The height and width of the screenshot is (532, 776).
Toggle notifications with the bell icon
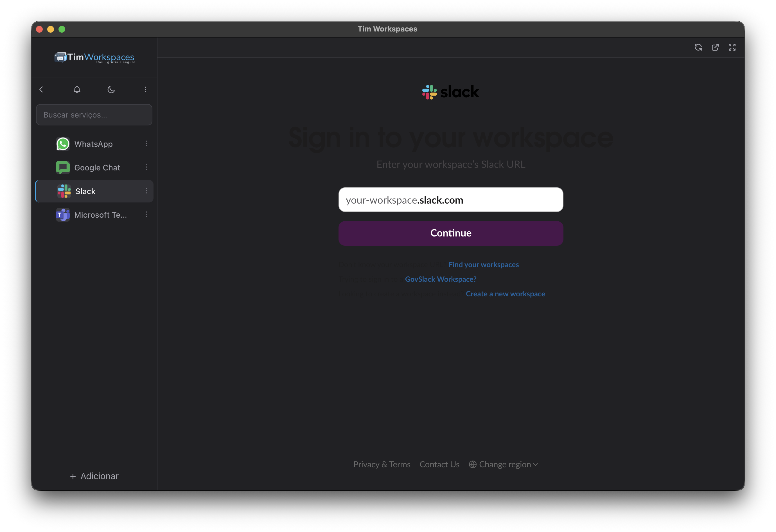(x=77, y=89)
